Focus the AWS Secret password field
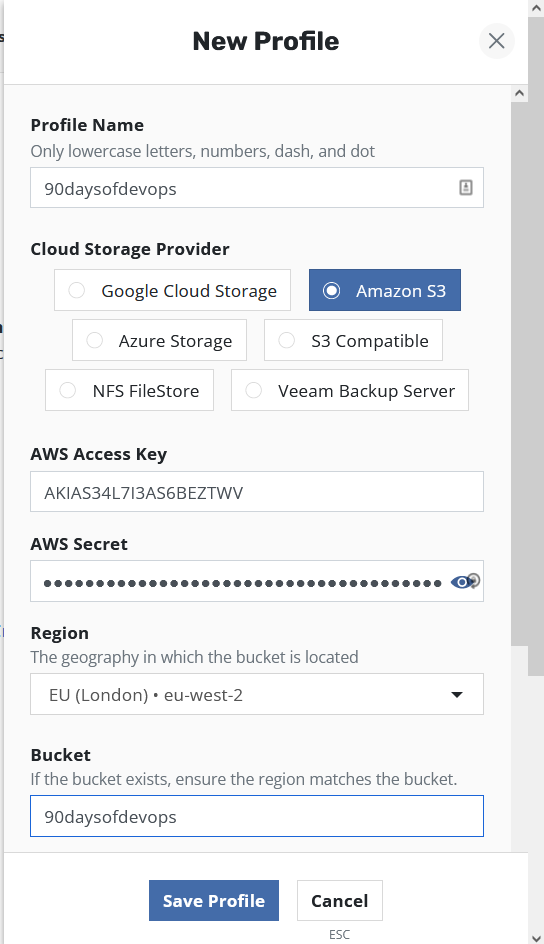Image resolution: width=544 pixels, height=944 pixels. pos(257,581)
